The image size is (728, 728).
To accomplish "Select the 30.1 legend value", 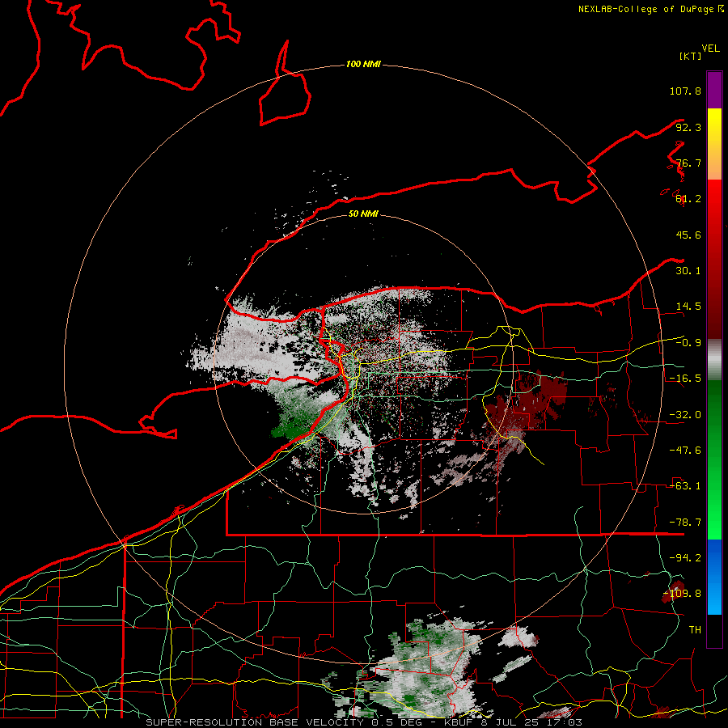I will (x=688, y=271).
